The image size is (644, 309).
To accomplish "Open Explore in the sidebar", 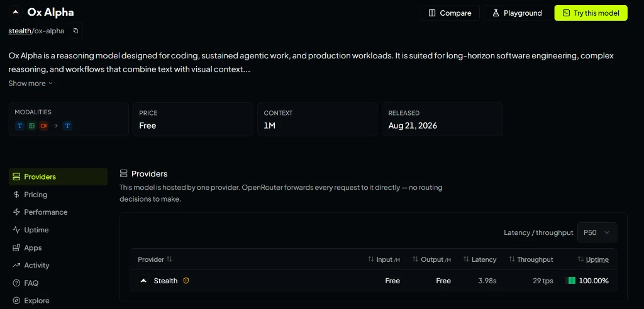I will point(58,300).
